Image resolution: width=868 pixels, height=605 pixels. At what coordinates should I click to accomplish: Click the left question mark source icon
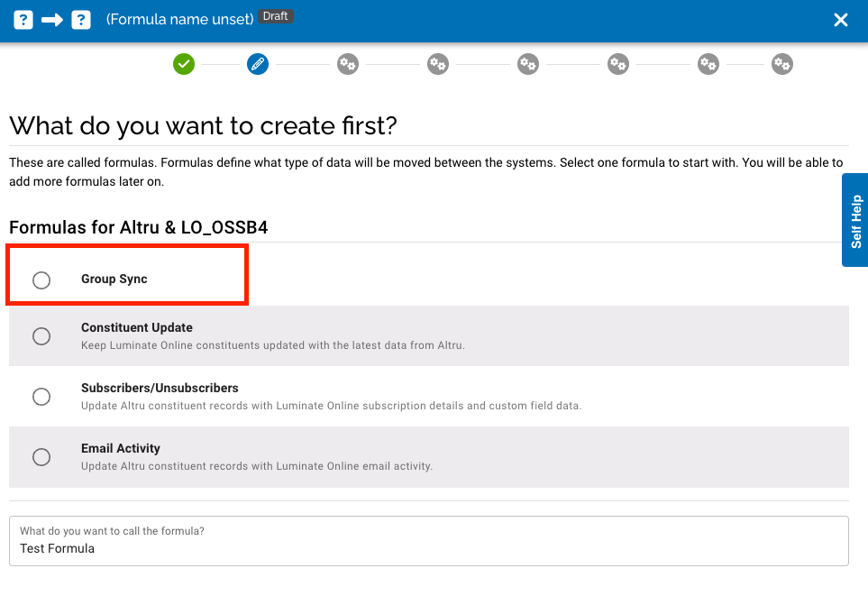pos(23,20)
